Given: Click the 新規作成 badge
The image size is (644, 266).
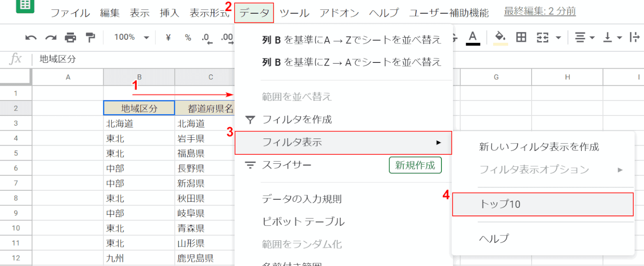Looking at the screenshot, I should click(x=415, y=165).
